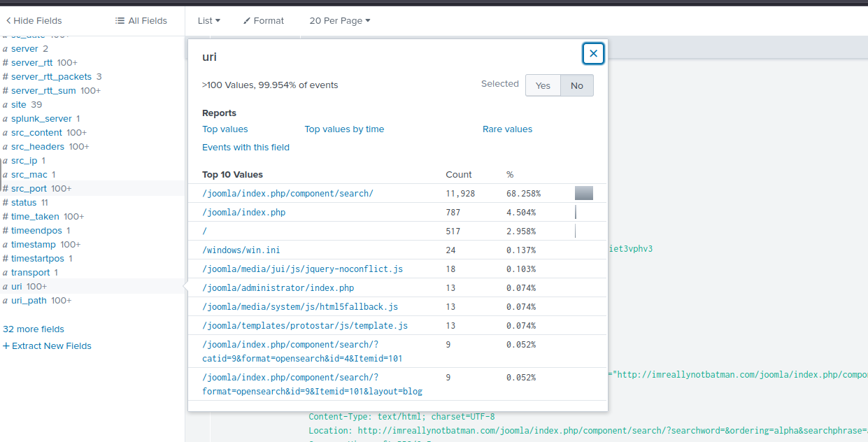Screen dimensions: 868x442
Task: Select the search uri with layout=blog
Action: 312,384
